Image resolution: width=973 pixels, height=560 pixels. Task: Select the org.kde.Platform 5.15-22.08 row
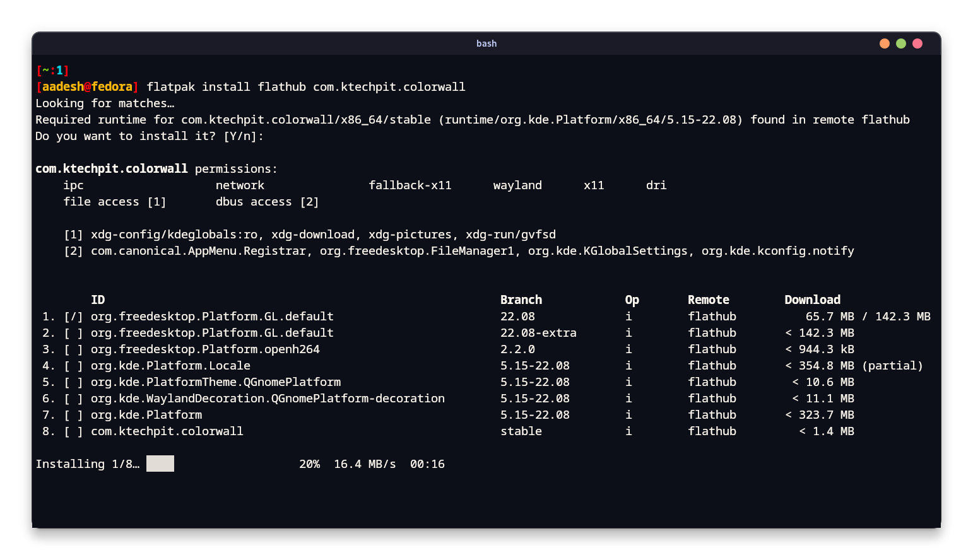pyautogui.click(x=73, y=414)
